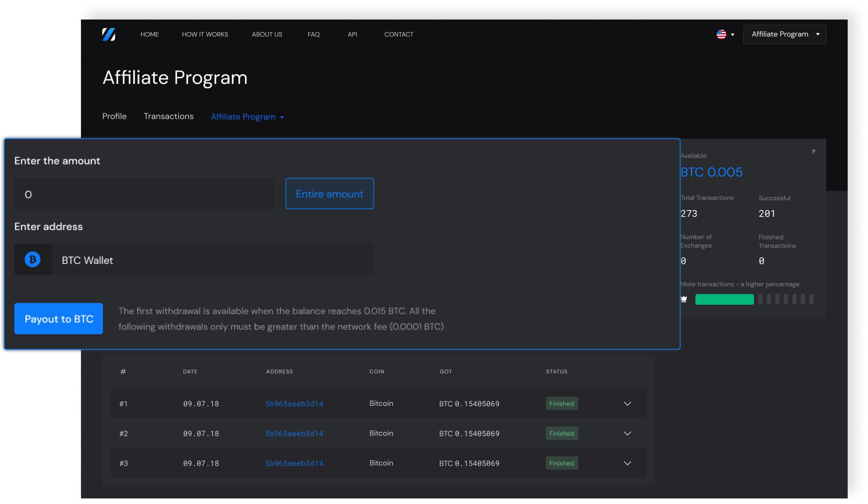Click the question mark help icon
This screenshot has width=868, height=504.
pyautogui.click(x=813, y=152)
